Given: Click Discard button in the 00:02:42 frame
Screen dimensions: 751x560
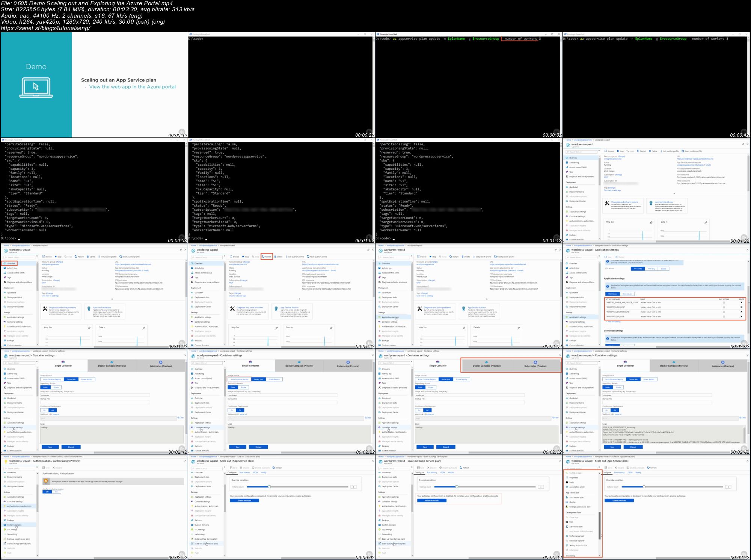Looking at the screenshot, I should pyautogui.click(x=633, y=447).
